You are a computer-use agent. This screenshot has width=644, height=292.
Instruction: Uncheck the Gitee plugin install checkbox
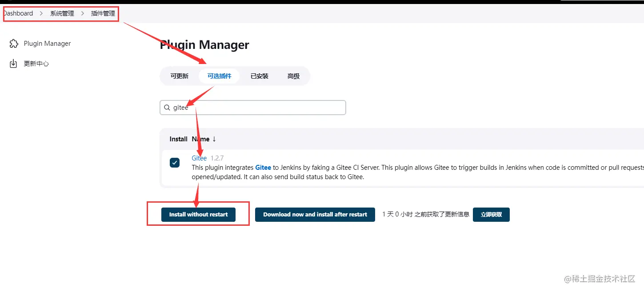175,163
